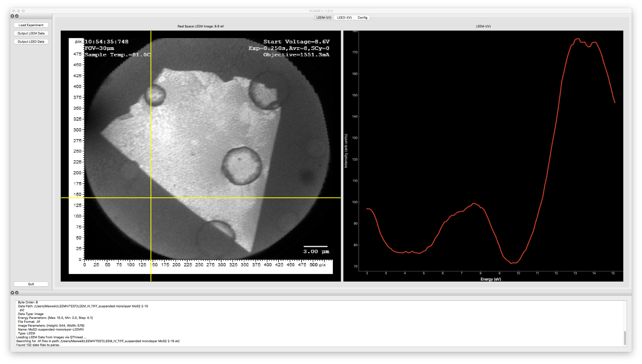Float the bottom console dock panel
Image resolution: width=642 pixels, height=364 pixels.
point(17,293)
